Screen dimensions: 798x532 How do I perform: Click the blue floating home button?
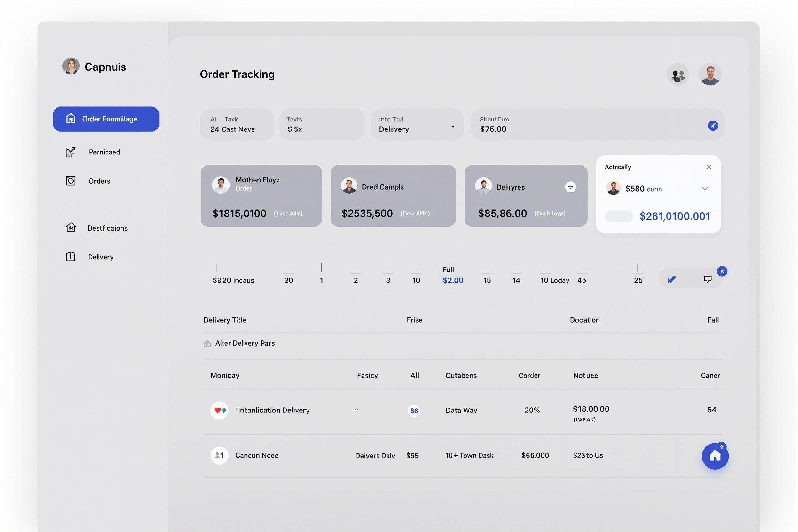(x=715, y=456)
